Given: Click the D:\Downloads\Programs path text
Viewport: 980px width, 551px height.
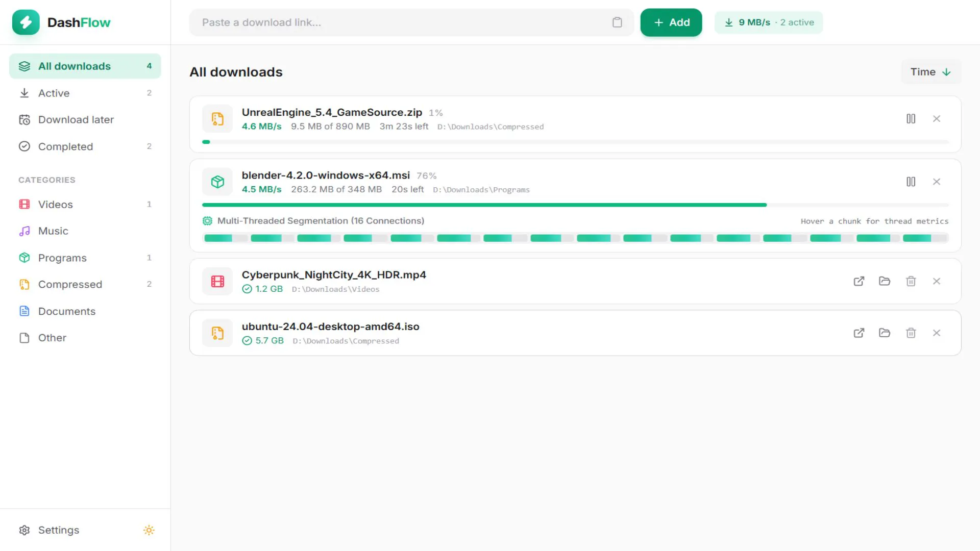Looking at the screenshot, I should 481,190.
